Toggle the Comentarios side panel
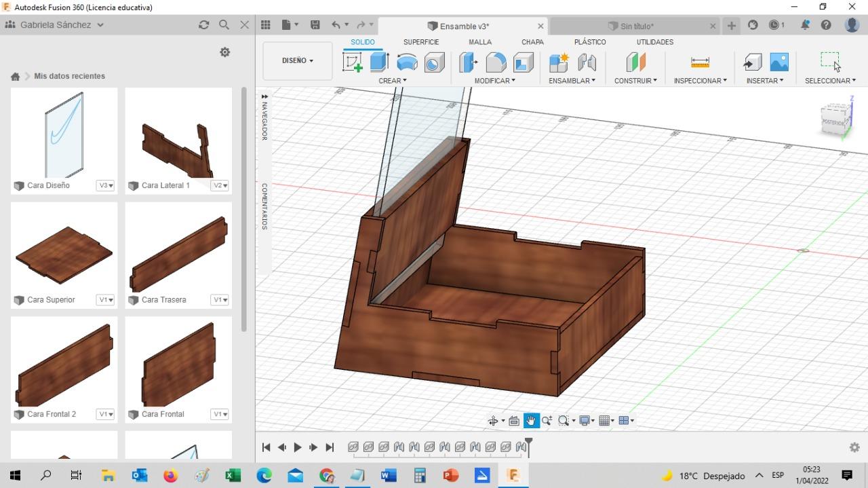The height and width of the screenshot is (488, 868). [x=264, y=206]
